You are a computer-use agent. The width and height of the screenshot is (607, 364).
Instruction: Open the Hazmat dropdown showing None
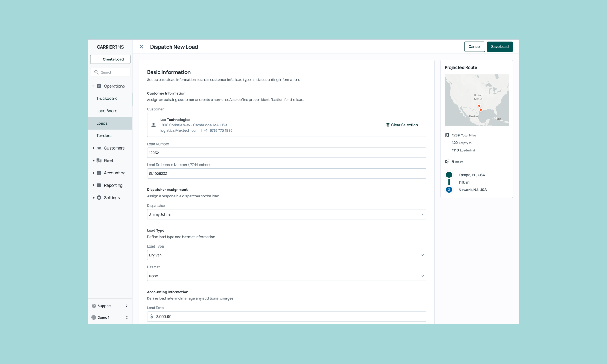click(x=286, y=276)
